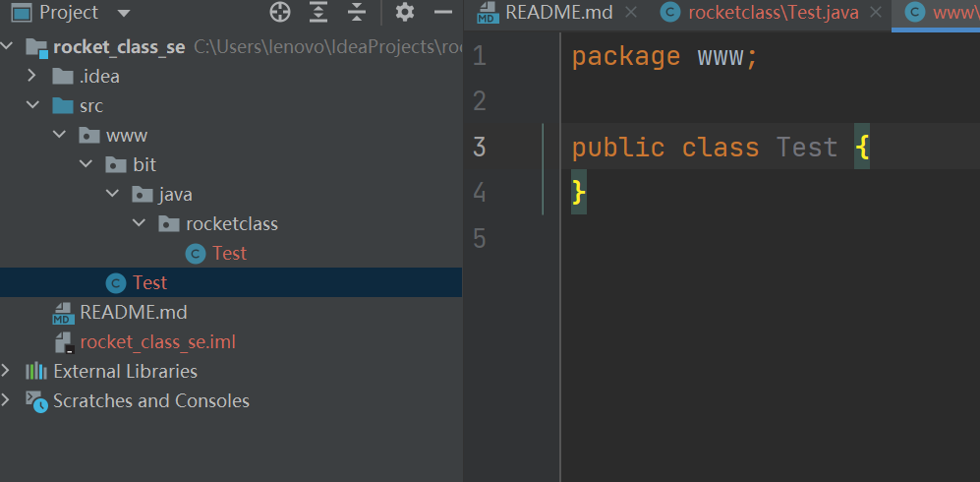The height and width of the screenshot is (482, 980).
Task: Select External Libraries label
Action: (x=126, y=372)
